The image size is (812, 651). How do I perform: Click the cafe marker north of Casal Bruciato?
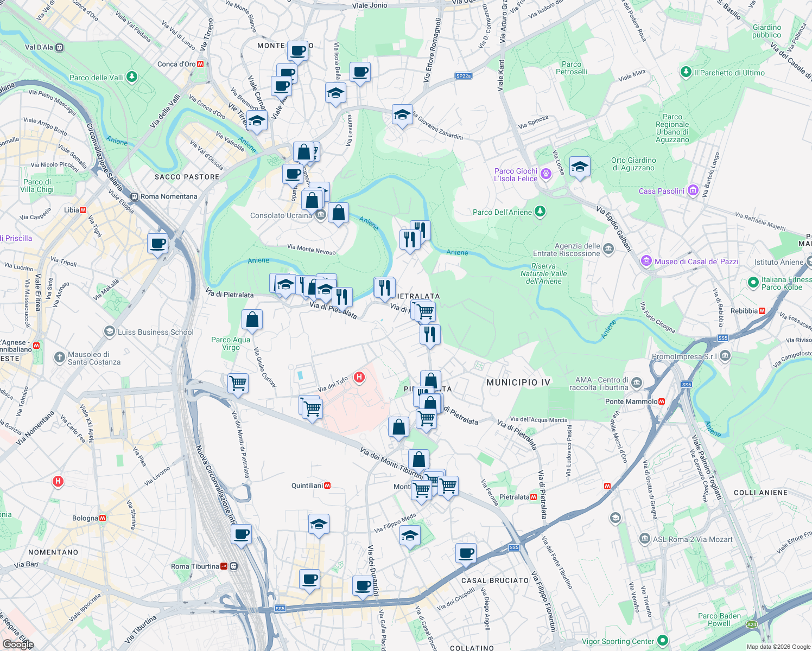[x=466, y=554]
